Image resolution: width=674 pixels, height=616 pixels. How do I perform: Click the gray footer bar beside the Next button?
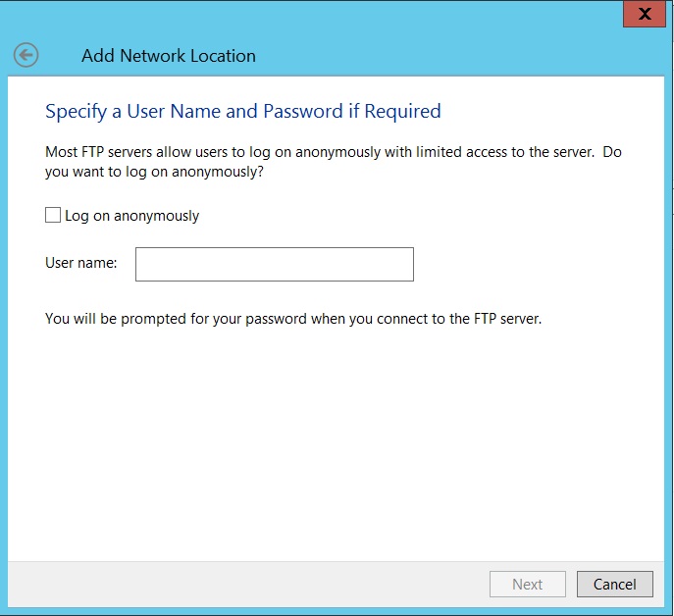[x=248, y=585]
